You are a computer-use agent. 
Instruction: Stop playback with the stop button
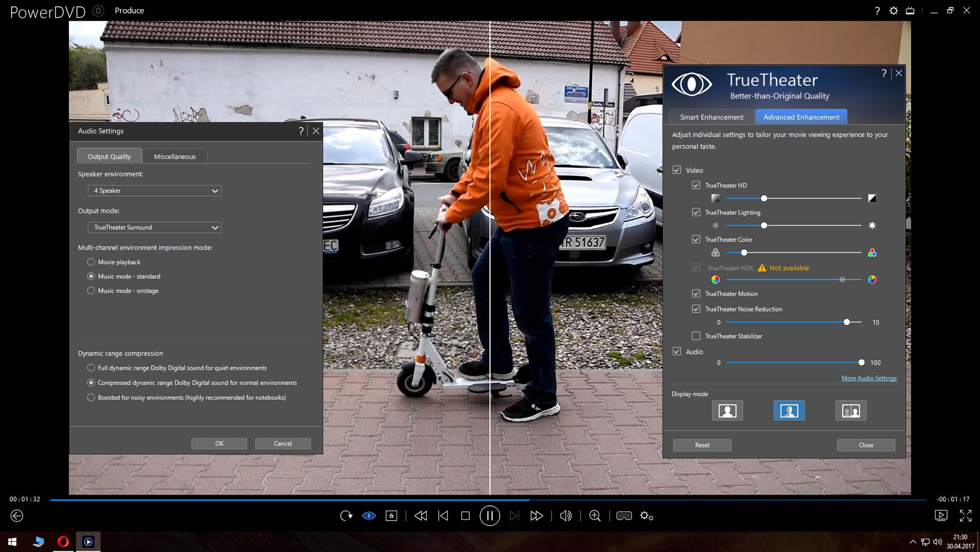coord(465,516)
